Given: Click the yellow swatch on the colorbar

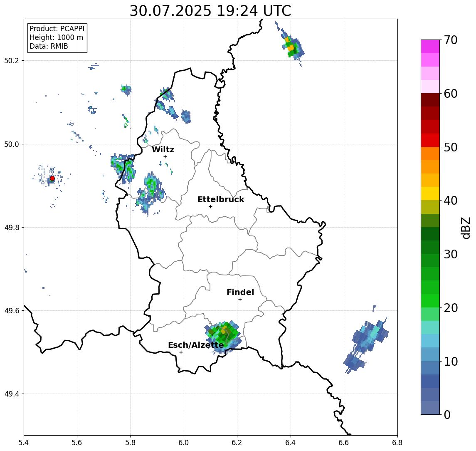Looking at the screenshot, I should [430, 193].
